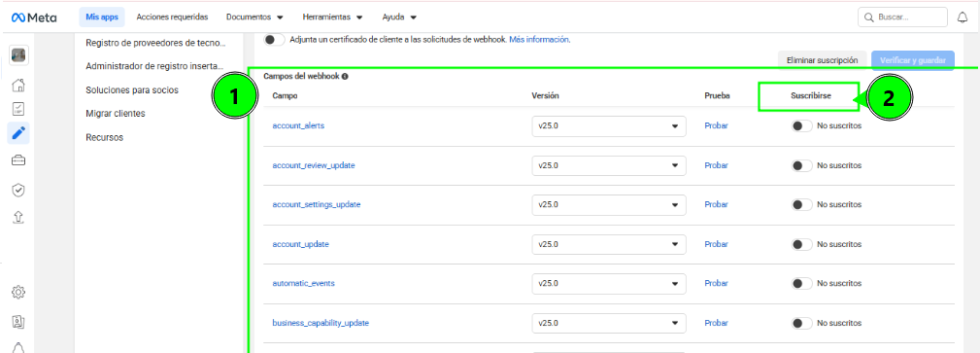Select the pencil edit icon in sidebar
This screenshot has height=353, width=980.
[18, 132]
